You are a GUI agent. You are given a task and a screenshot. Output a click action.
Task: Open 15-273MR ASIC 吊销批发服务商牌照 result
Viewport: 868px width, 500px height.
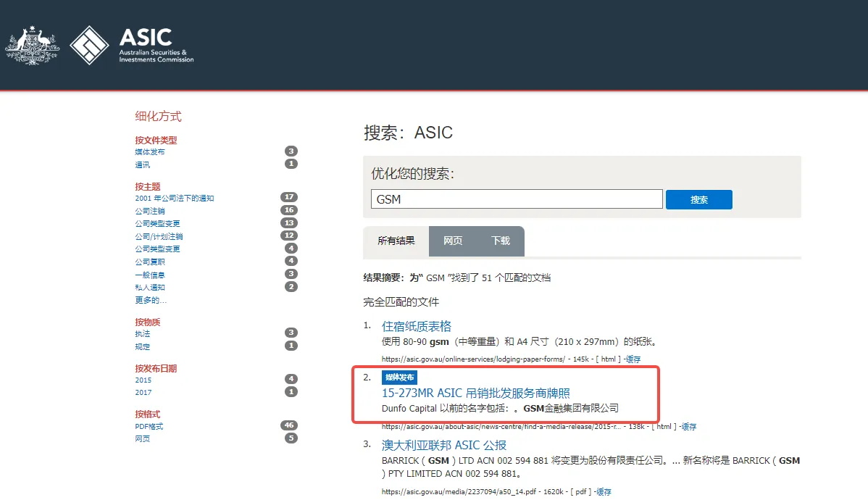[x=475, y=393]
